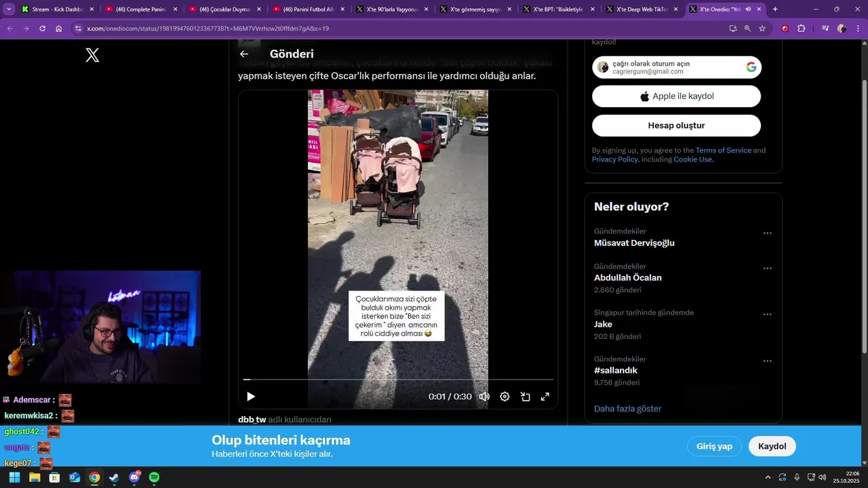Open Chrome three-dot menu
The height and width of the screenshot is (488, 868).
(x=858, y=28)
